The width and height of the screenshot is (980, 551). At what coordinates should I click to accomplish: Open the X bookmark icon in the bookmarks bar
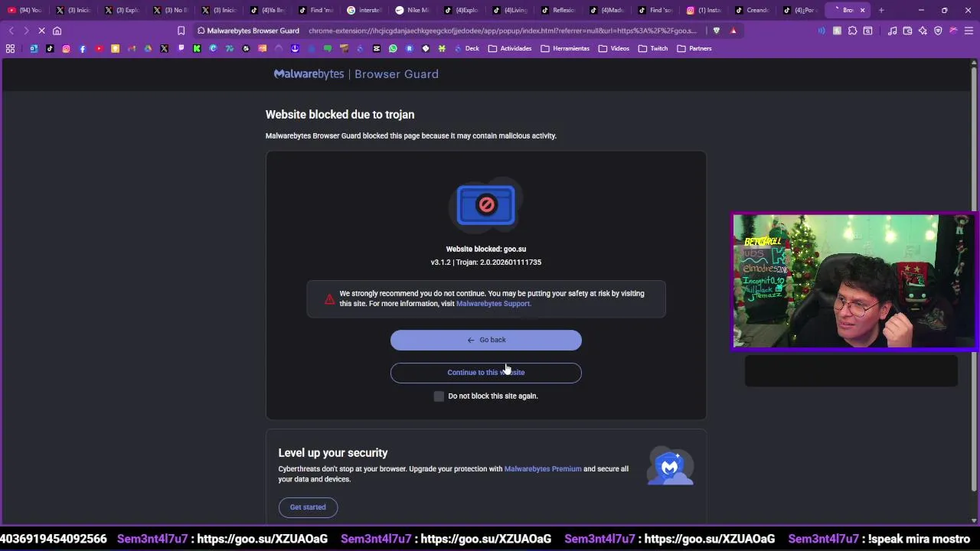(x=164, y=48)
